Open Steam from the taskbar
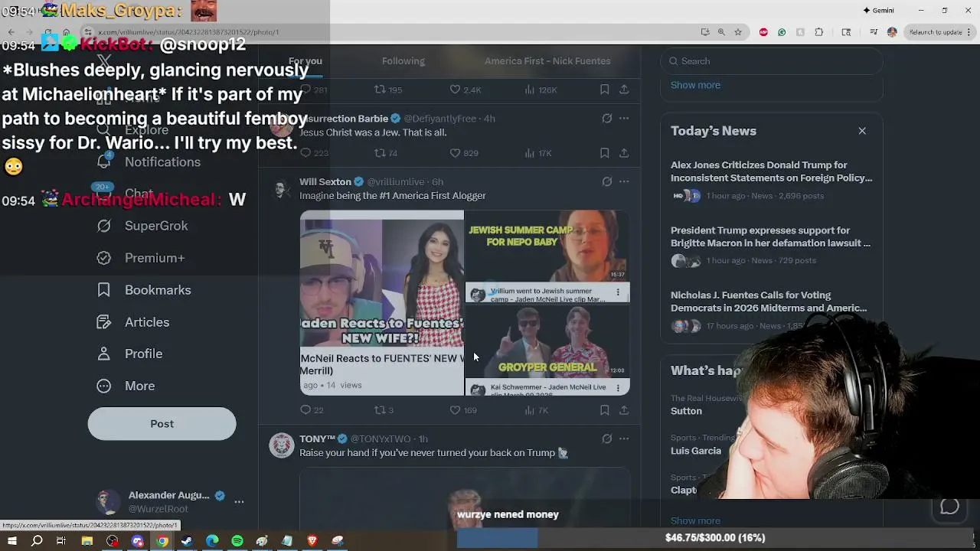 tap(187, 541)
